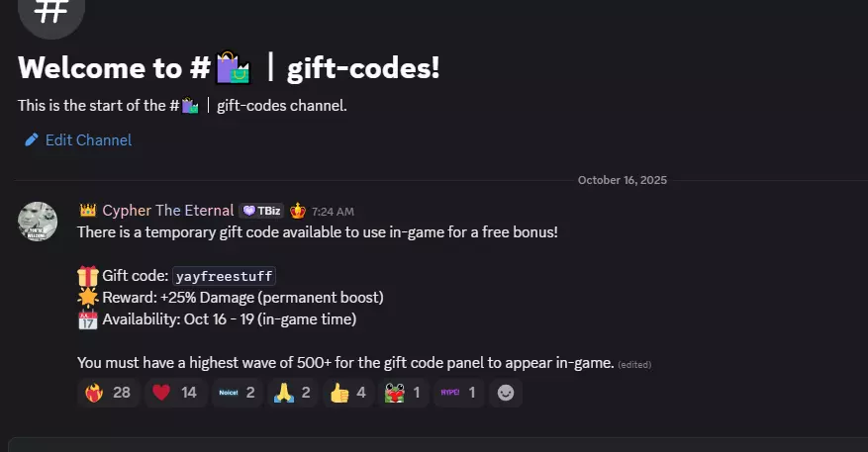Click the yayfreestuff gift code block

pyautogui.click(x=225, y=276)
